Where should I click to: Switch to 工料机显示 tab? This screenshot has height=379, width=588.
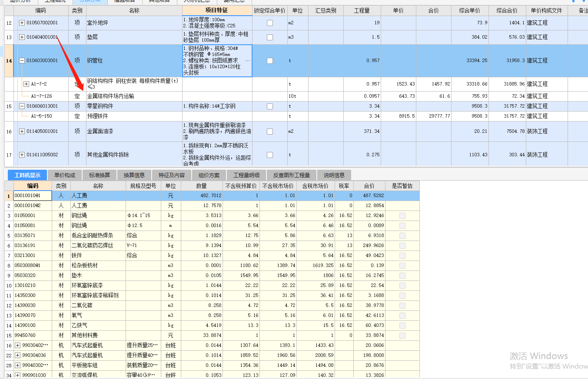point(27,175)
